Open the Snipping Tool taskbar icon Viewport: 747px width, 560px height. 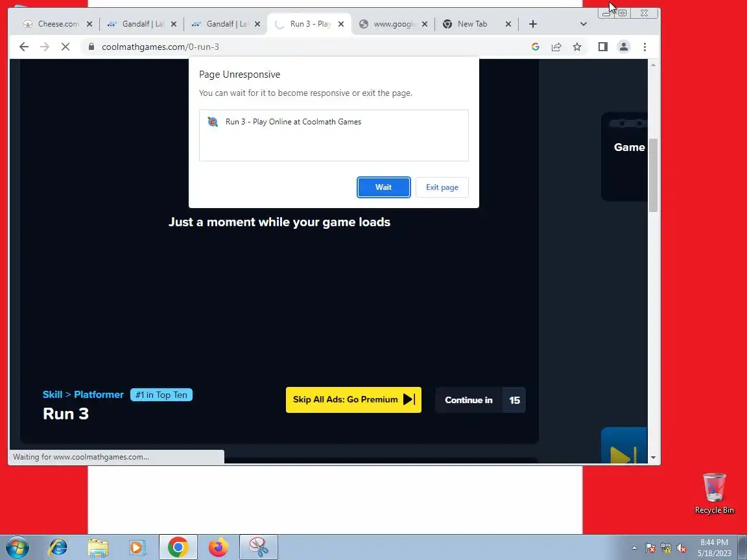pos(259,548)
